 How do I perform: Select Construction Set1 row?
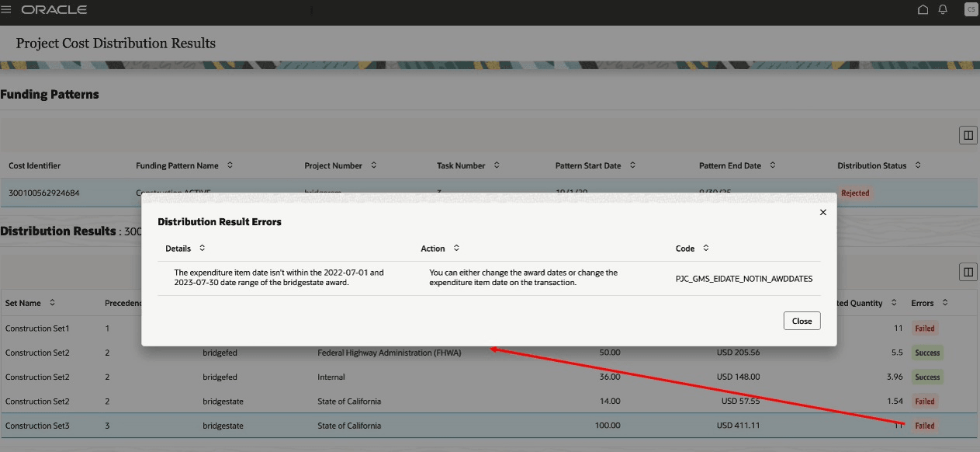coord(37,329)
